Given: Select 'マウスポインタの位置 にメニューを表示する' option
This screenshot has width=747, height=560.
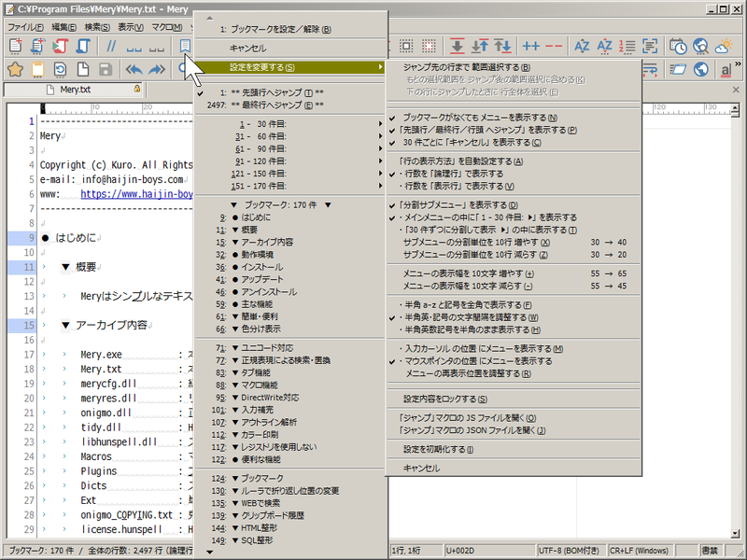Looking at the screenshot, I should (512, 361).
